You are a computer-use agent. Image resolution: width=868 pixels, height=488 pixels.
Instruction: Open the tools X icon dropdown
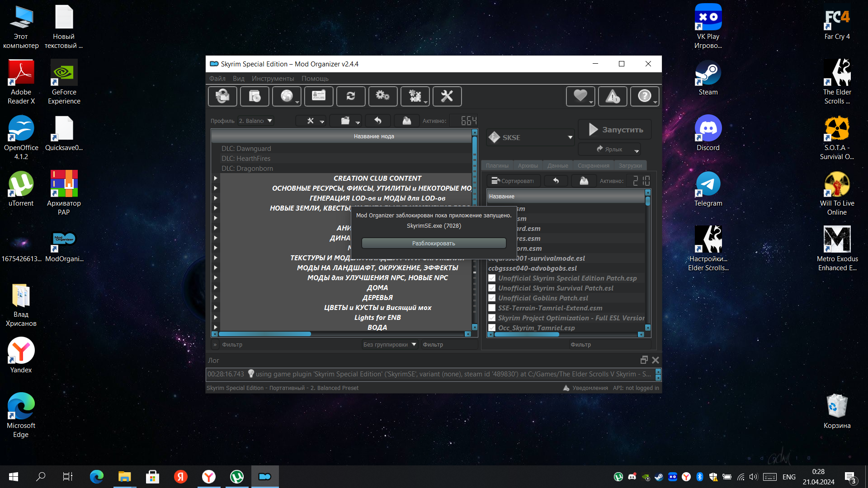pos(311,121)
